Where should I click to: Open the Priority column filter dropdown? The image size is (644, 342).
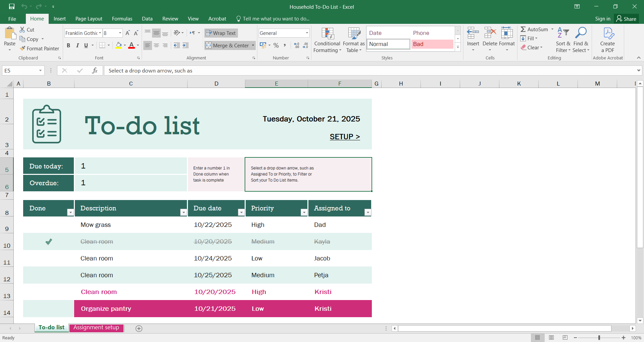click(304, 212)
